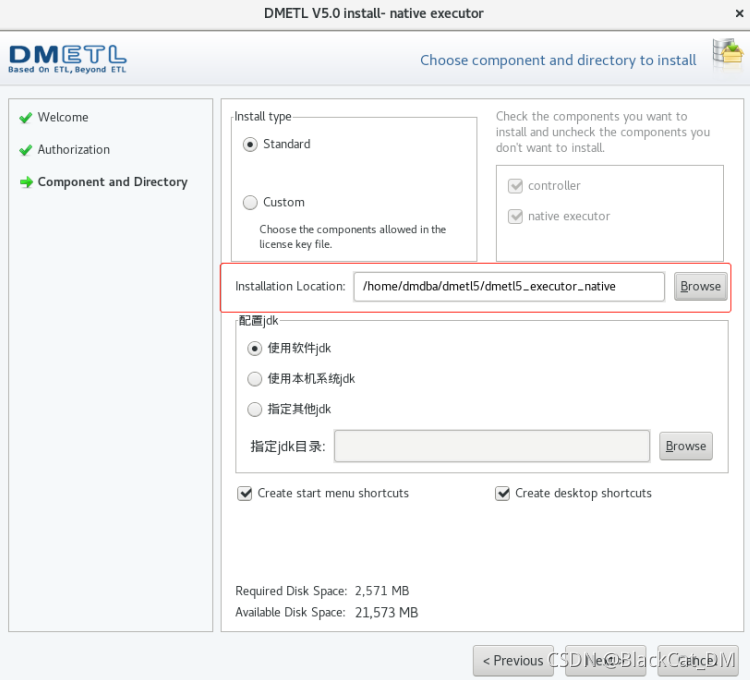Open the Welcome step in sidebar
This screenshot has height=680, width=750.
63,118
